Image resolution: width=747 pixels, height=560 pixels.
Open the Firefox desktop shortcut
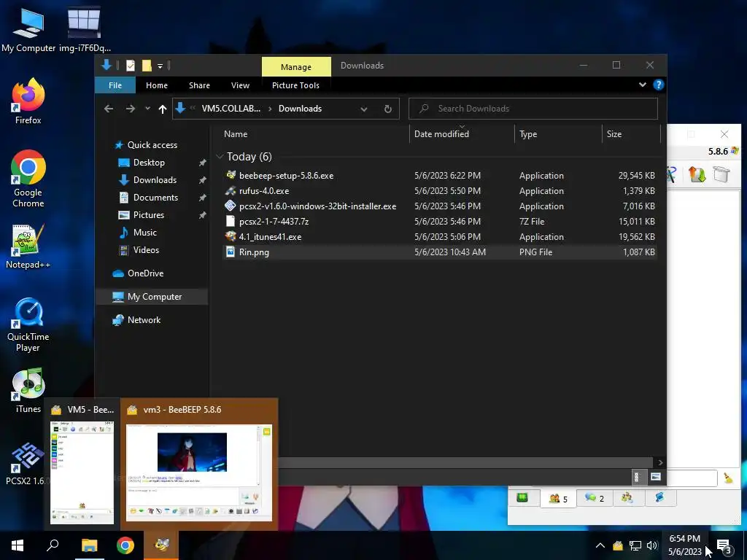(x=28, y=101)
